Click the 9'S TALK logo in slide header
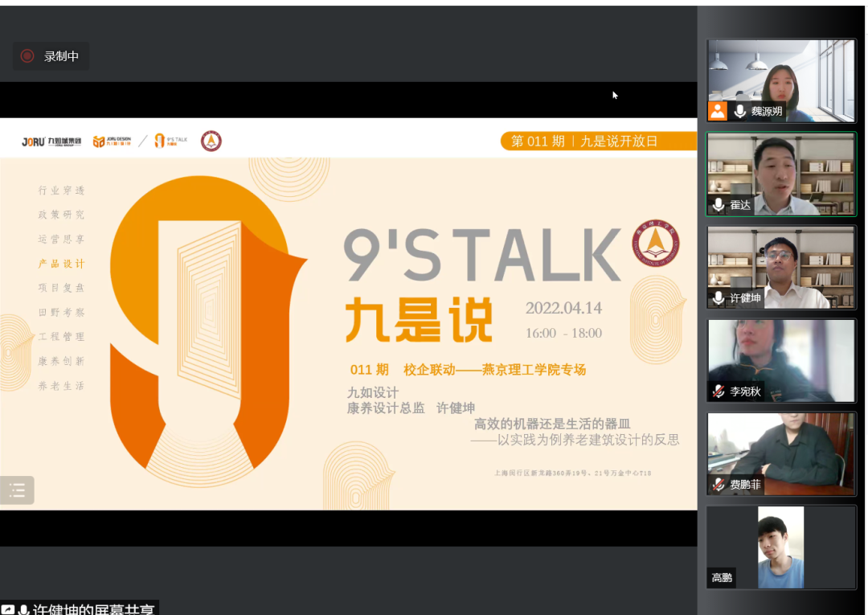The width and height of the screenshot is (868, 615). pyautogui.click(x=170, y=141)
